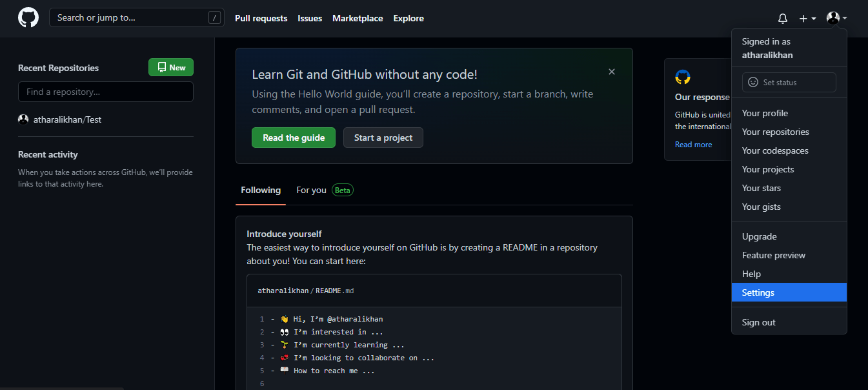Screen dimensions: 868x390
Task: Go to Issues in the header
Action: click(x=310, y=19)
